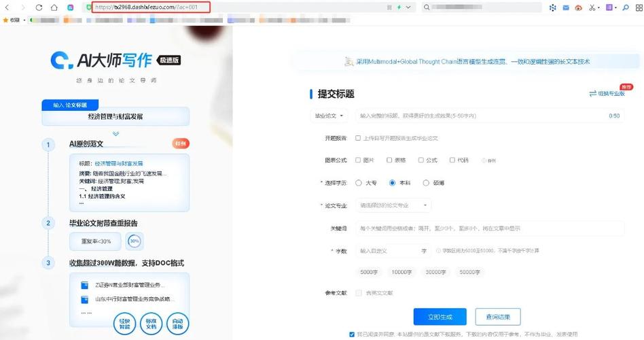Image resolution: width=644 pixels, height=340 pixels.
Task: Click the AI大师写作 logo
Action: (x=101, y=61)
